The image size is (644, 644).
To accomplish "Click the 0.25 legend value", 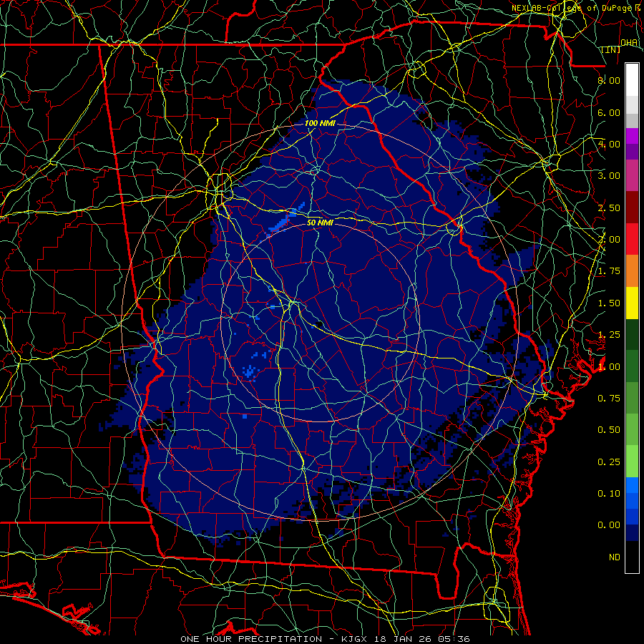I will point(609,462).
